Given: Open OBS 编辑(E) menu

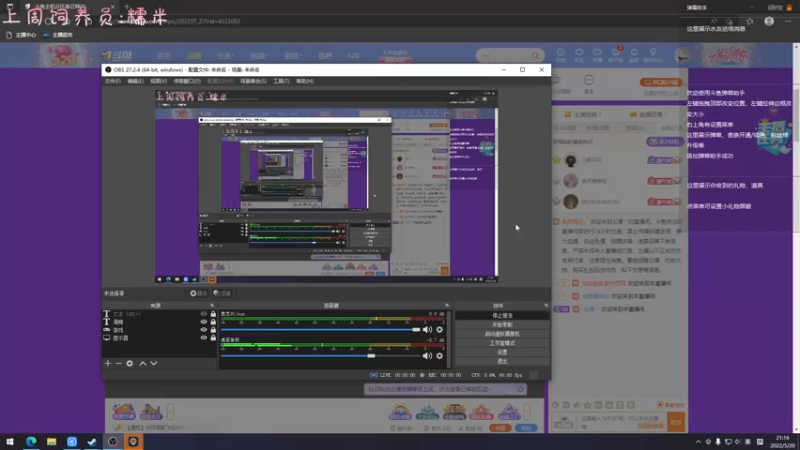Looking at the screenshot, I should pos(135,81).
